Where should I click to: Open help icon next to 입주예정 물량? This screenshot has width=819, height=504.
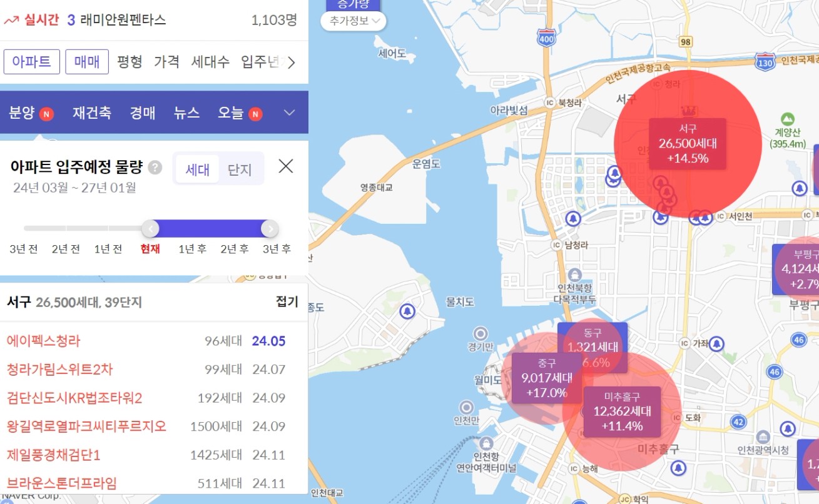point(155,168)
